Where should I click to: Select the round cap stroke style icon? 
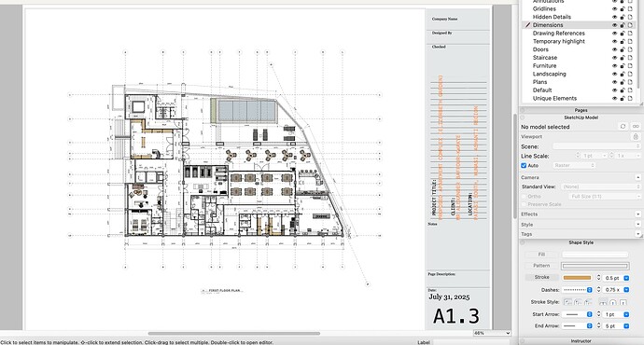click(x=613, y=302)
